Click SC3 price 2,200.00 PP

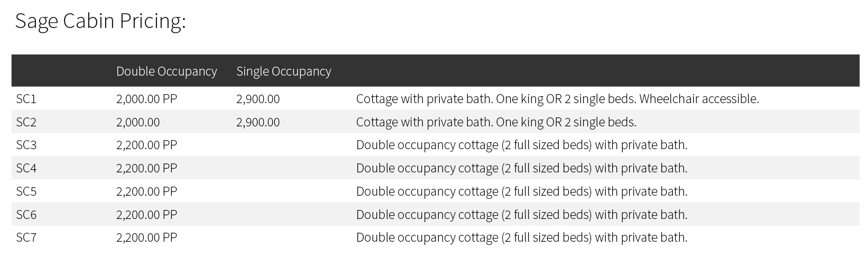click(146, 145)
